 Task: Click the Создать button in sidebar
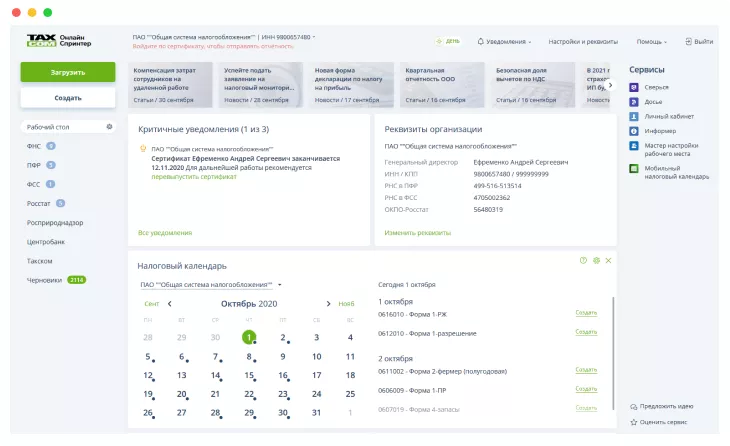tap(68, 98)
